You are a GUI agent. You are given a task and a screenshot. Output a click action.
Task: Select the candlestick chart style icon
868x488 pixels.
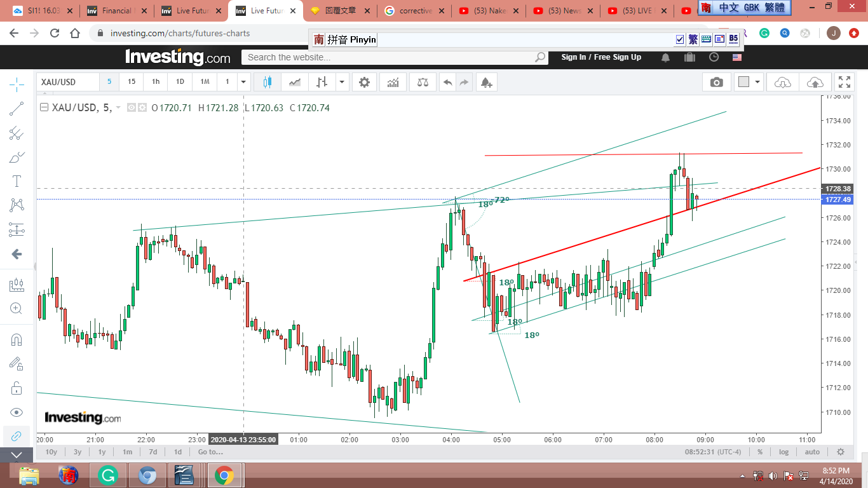pos(266,82)
